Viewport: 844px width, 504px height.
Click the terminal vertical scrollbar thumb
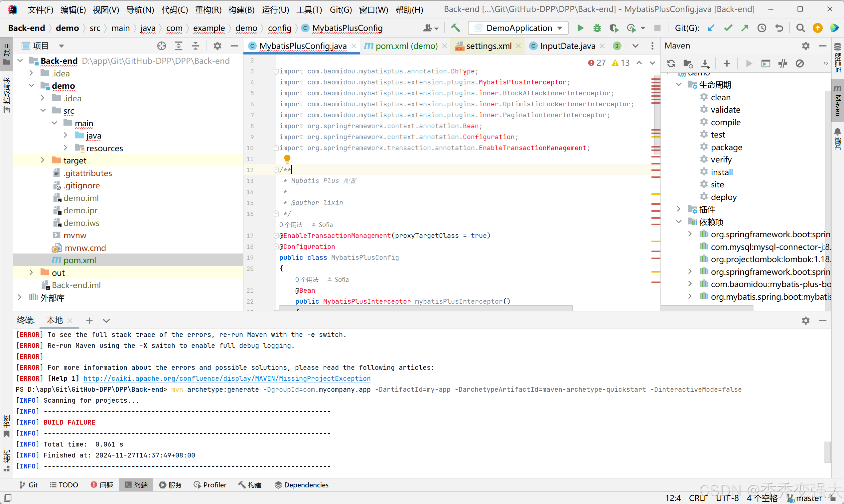[x=827, y=452]
